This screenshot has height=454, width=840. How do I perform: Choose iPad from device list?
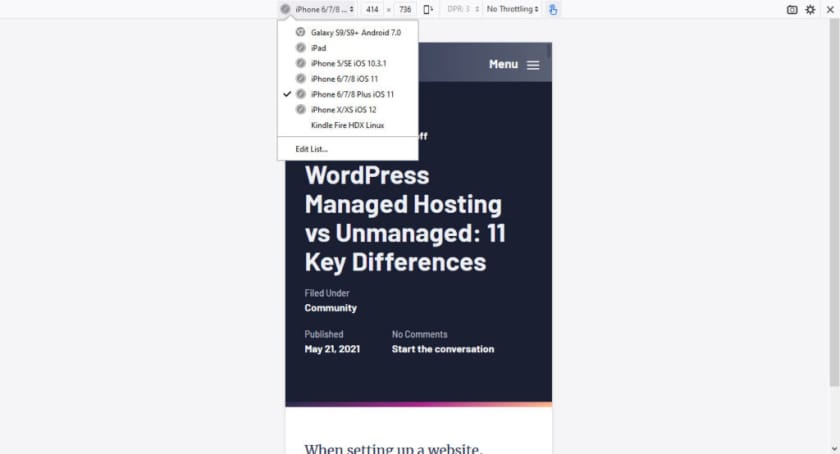[x=348, y=48]
